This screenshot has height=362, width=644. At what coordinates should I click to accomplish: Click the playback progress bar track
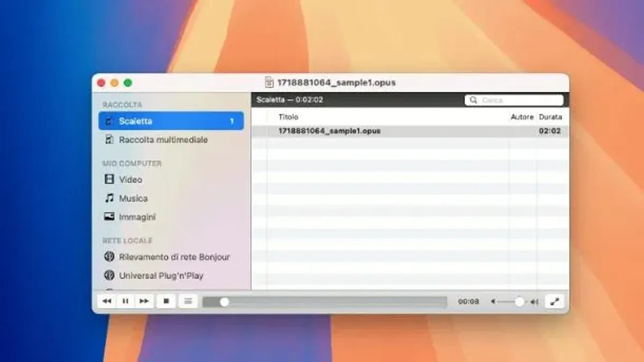tap(325, 302)
